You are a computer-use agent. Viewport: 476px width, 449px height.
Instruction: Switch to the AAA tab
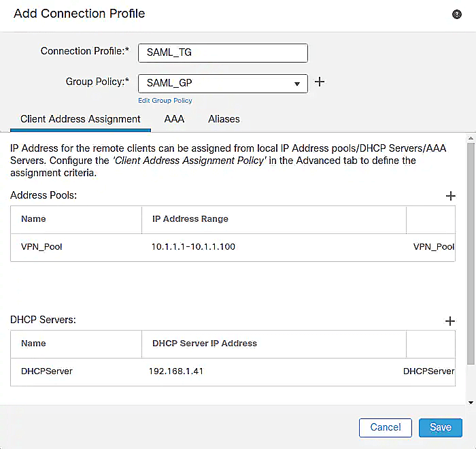click(174, 119)
